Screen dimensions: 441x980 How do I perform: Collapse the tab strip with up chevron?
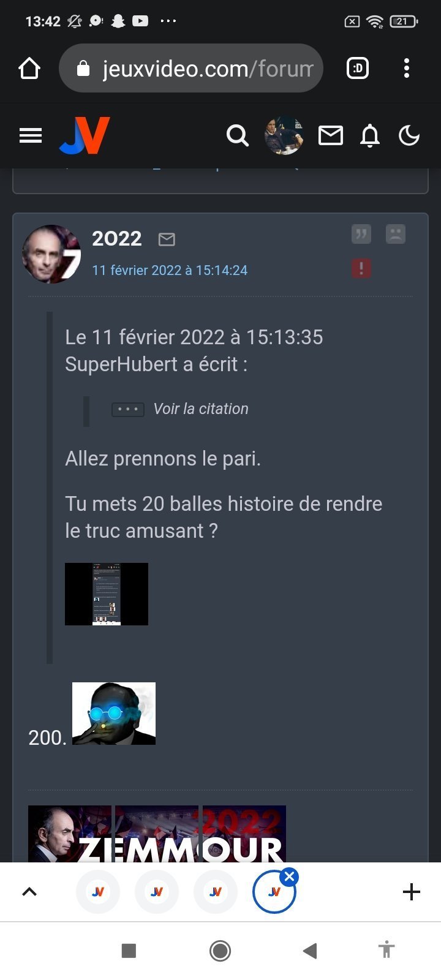tap(29, 892)
